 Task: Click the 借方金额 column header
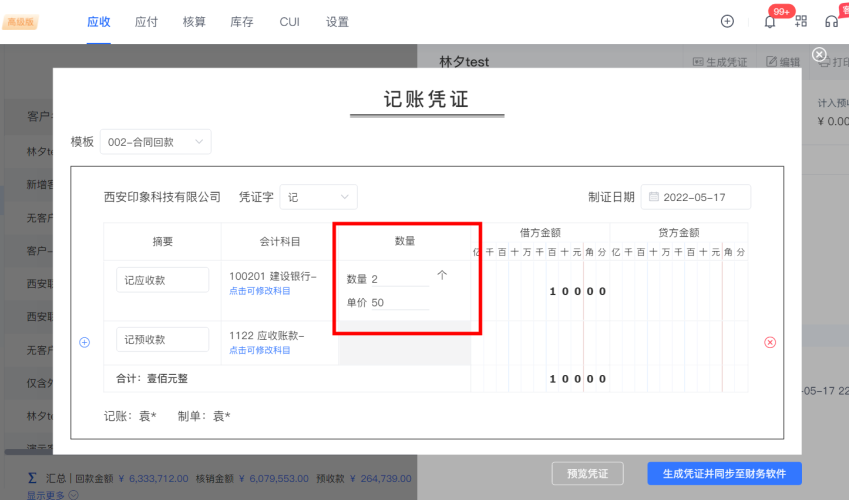(540, 233)
